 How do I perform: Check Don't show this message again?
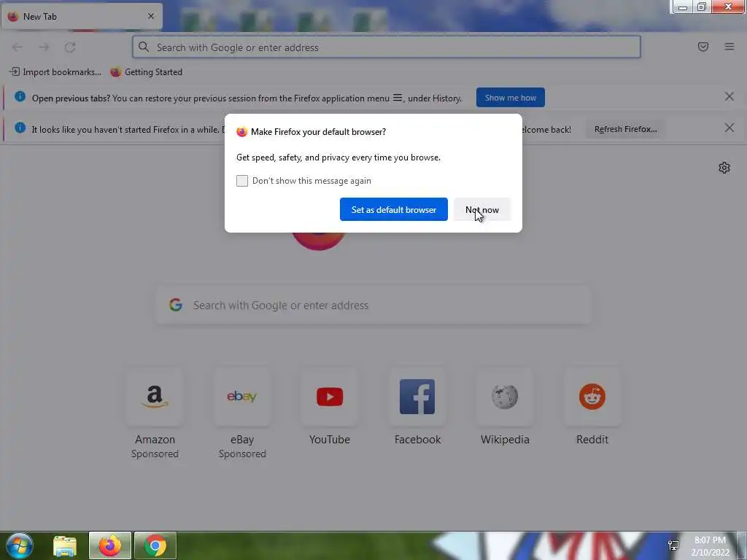click(x=242, y=181)
